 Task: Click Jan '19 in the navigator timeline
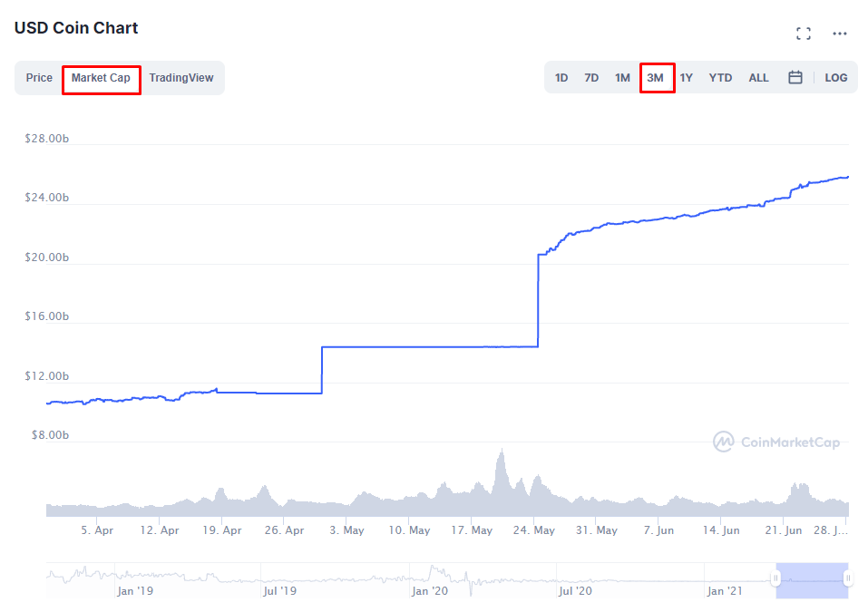pos(135,591)
